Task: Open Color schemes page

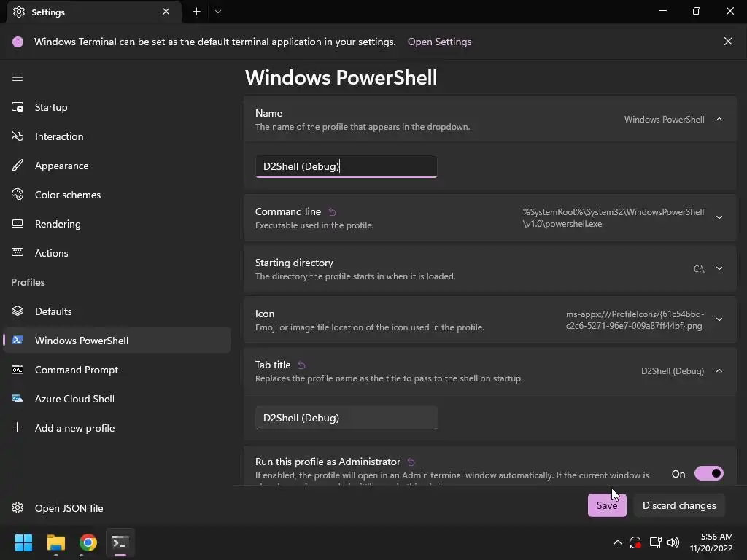Action: (117, 194)
